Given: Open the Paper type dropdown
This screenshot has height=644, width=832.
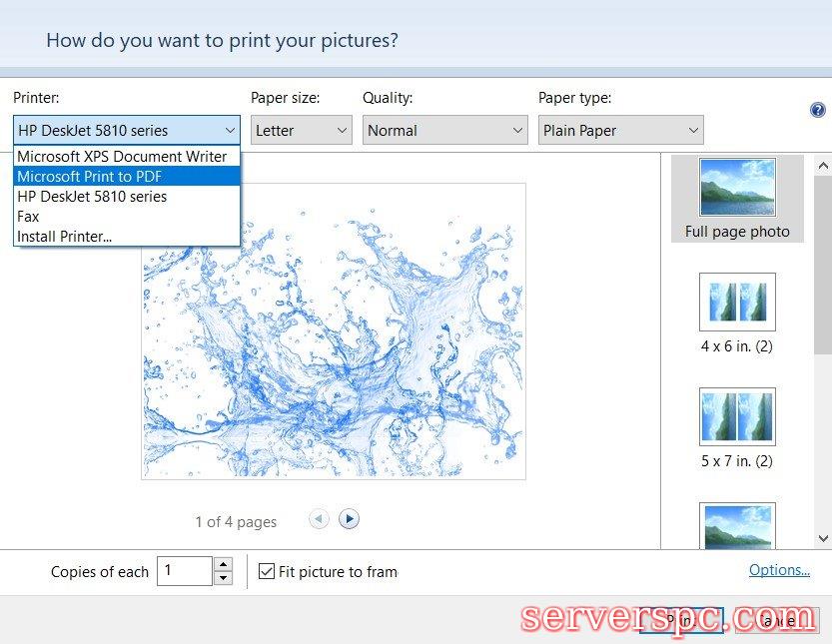Looking at the screenshot, I should 620,130.
